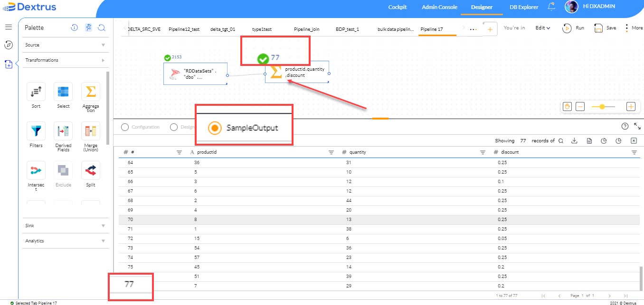Add a new pipeline tab with plus
Screen dimensions: 644x305
click(490, 29)
